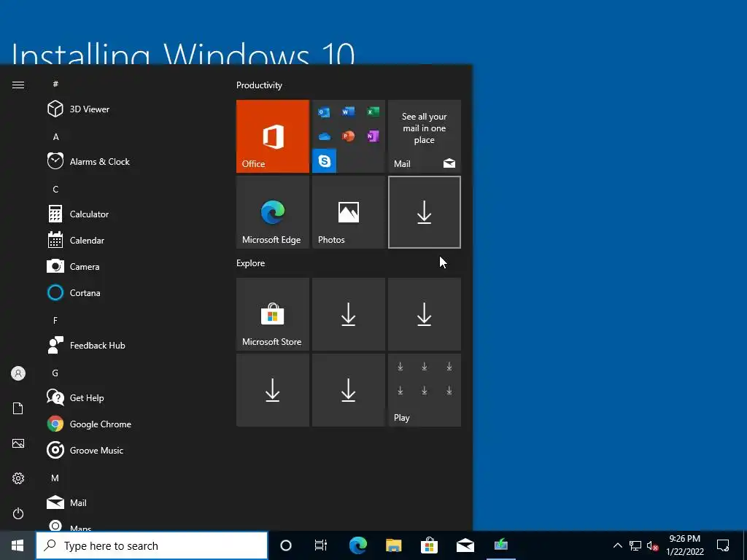Open Cortana circle on the taskbar
This screenshot has height=560, width=747.
click(x=286, y=545)
